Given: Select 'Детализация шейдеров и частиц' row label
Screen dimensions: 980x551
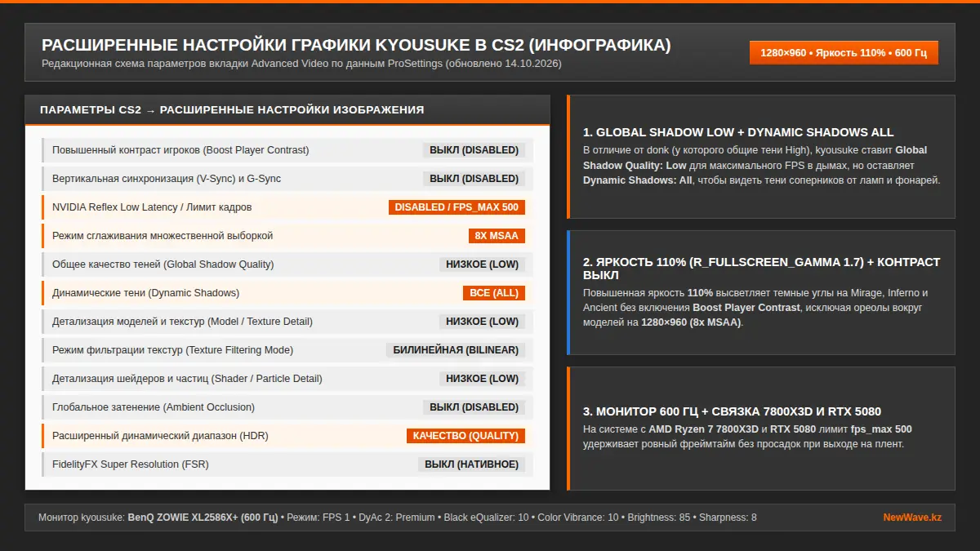Looking at the screenshot, I should point(187,379).
